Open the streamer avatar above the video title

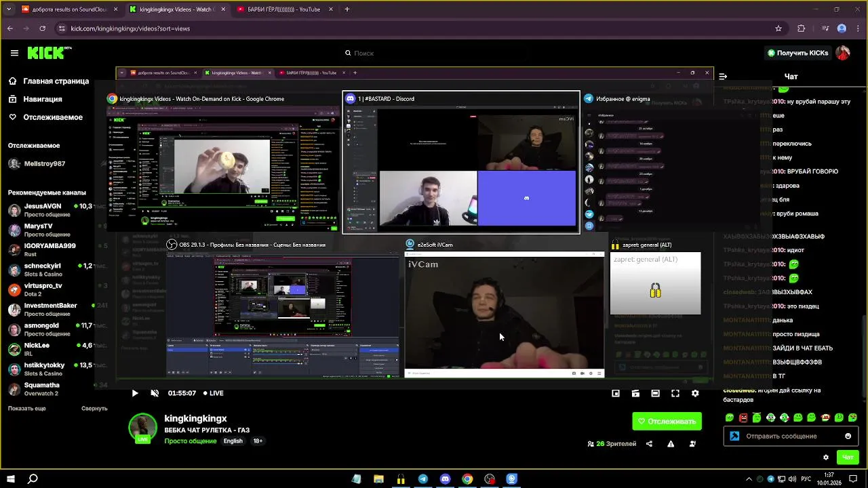[x=143, y=428]
